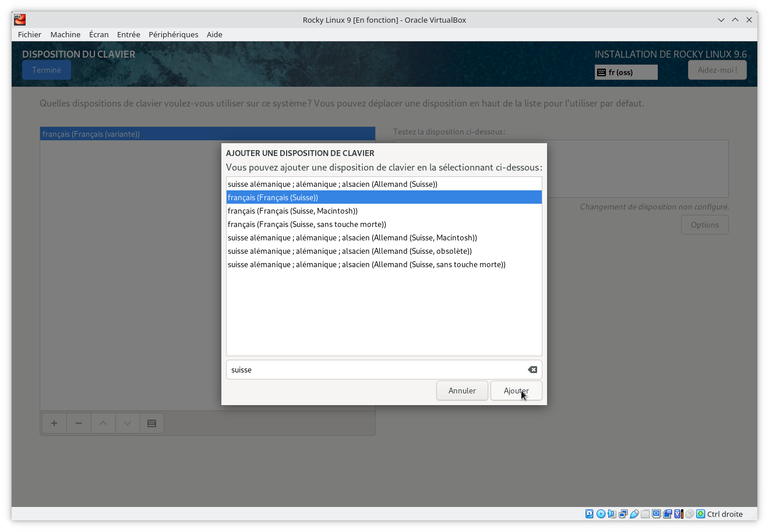The image size is (769, 532).
Task: Open the Machine menu
Action: pyautogui.click(x=65, y=34)
